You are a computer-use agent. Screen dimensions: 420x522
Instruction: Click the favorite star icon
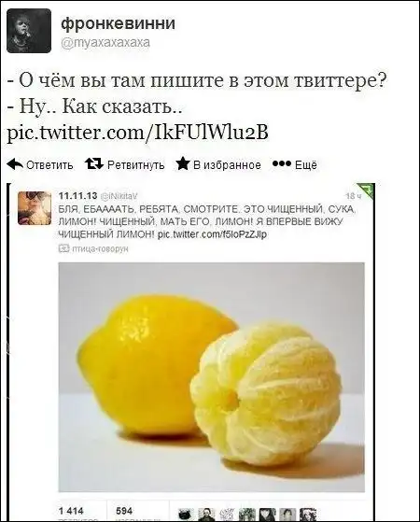coord(183,163)
